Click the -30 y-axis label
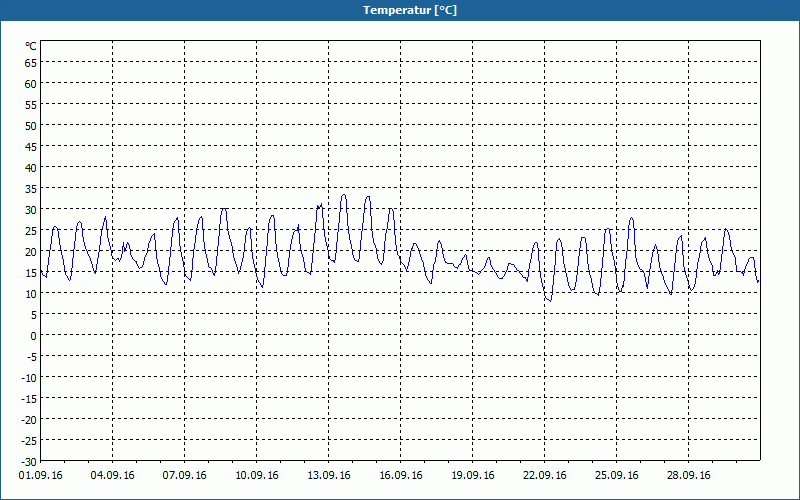This screenshot has width=800, height=500. 29,462
